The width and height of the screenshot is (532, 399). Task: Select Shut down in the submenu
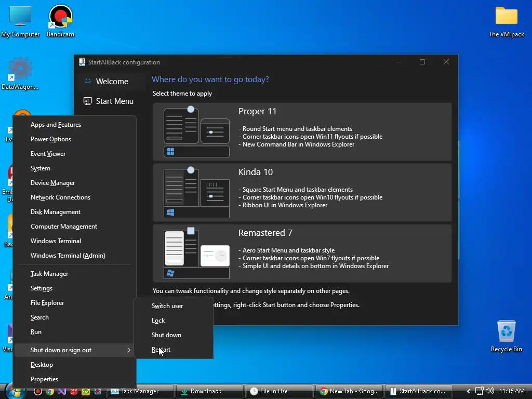click(174, 335)
